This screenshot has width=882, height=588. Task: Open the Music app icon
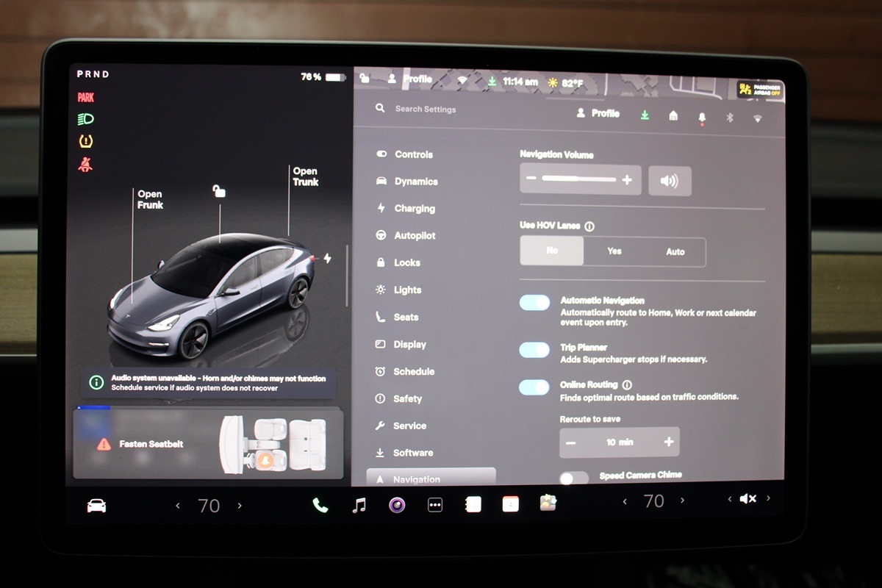[359, 505]
